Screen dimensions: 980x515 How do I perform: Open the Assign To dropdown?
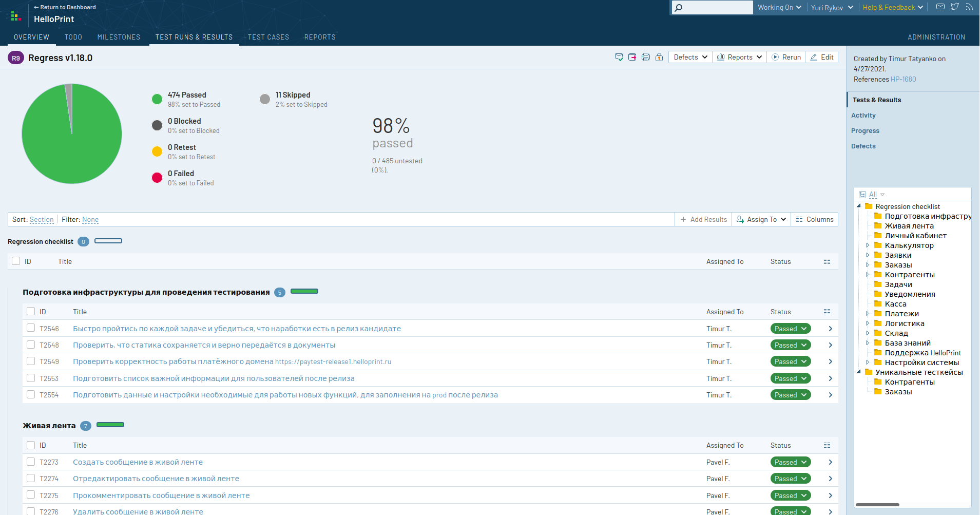click(761, 219)
